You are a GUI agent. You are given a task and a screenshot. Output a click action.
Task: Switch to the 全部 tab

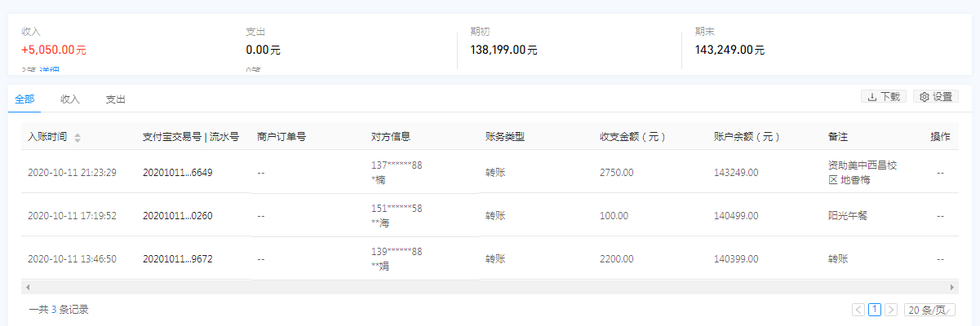click(x=24, y=99)
